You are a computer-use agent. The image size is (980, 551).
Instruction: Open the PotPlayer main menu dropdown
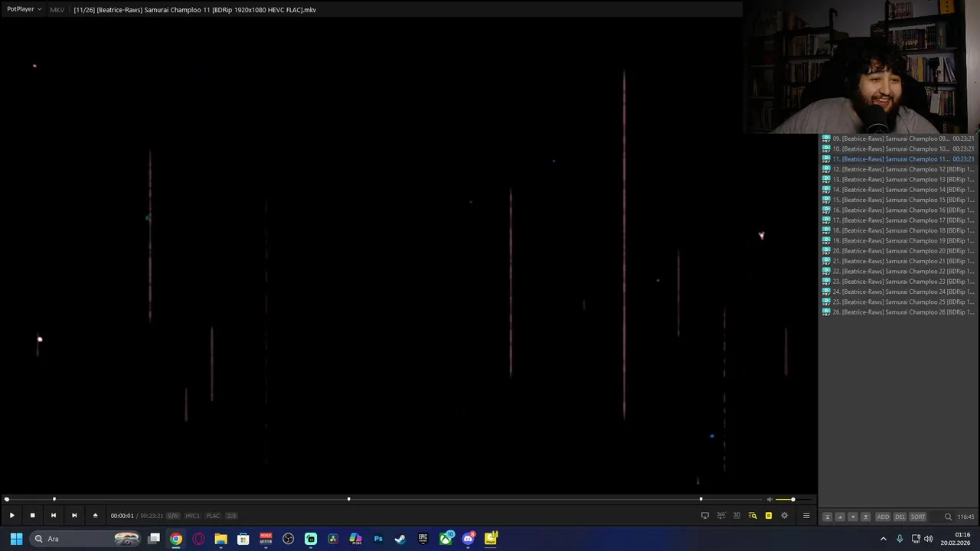tap(24, 9)
